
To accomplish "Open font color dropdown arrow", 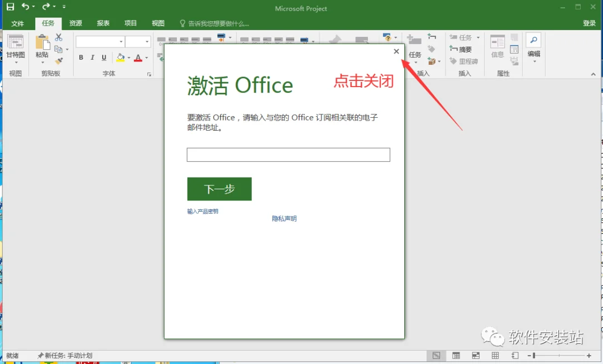I will 146,58.
